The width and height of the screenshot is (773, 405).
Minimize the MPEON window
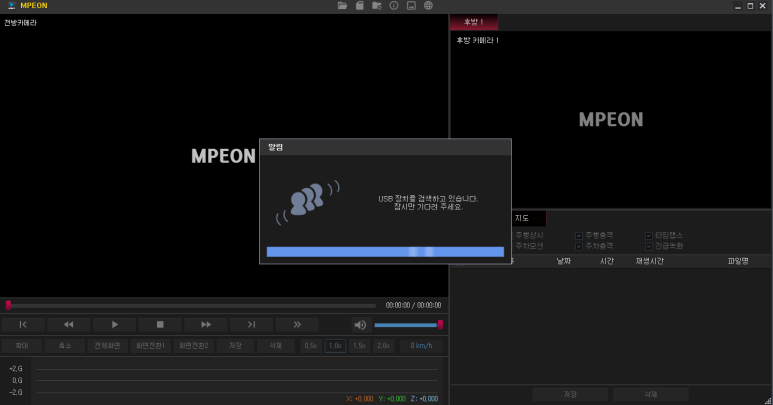click(738, 6)
